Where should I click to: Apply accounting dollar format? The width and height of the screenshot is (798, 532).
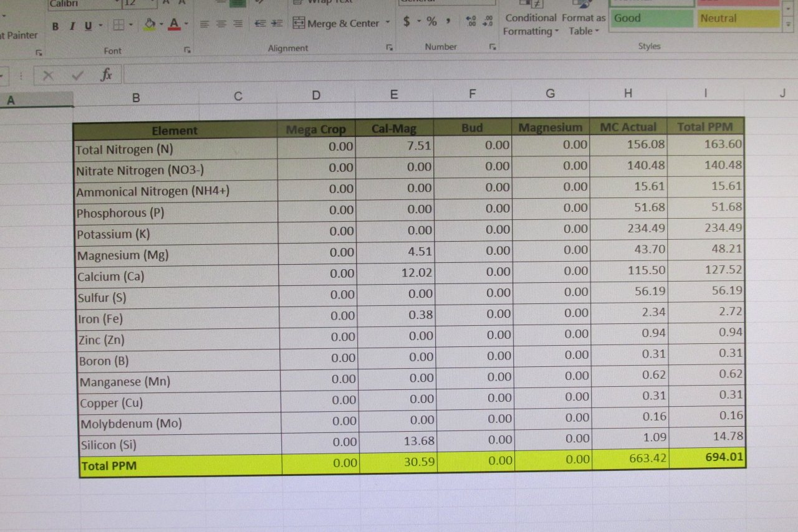click(x=406, y=22)
